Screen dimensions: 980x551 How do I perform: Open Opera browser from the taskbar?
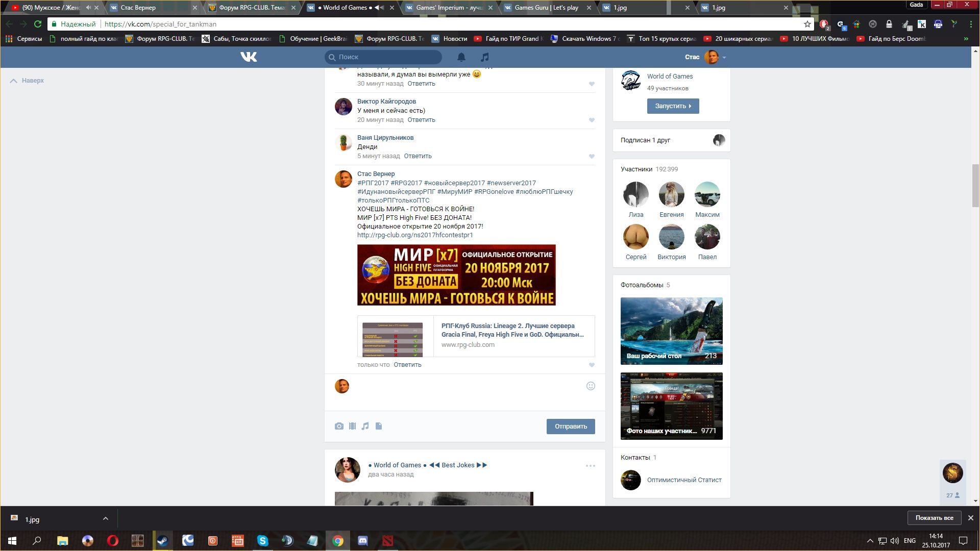tap(112, 541)
